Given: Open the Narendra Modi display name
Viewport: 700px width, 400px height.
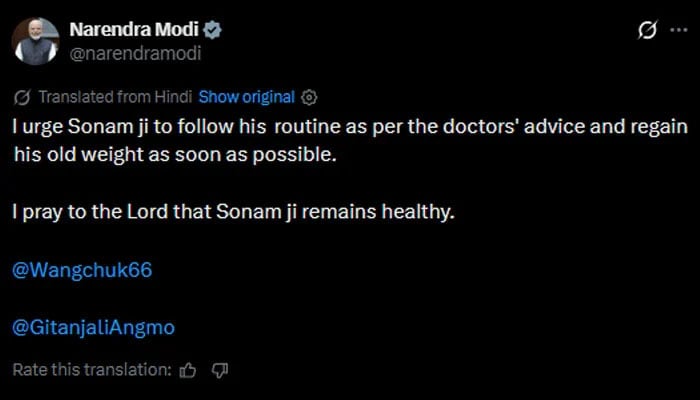Looking at the screenshot, I should [134, 30].
